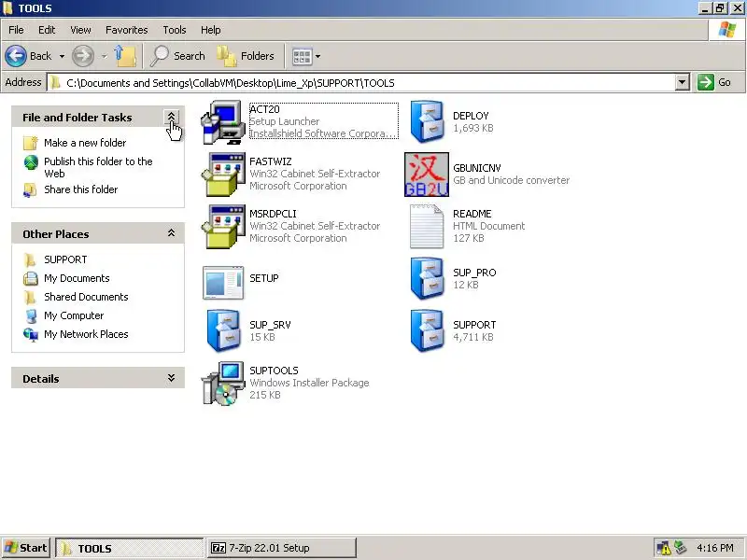Screen dimensions: 747x560
Task: Go to the SUPPORT folder link
Action: click(x=65, y=259)
